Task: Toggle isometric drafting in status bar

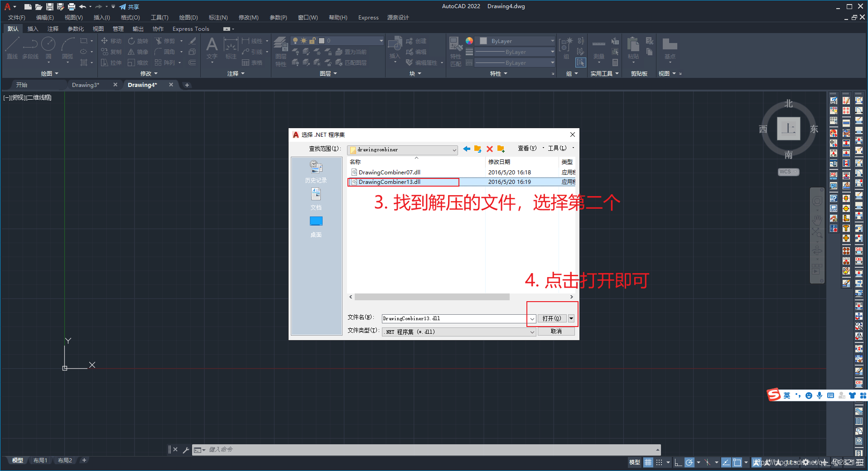Action: tap(708, 462)
